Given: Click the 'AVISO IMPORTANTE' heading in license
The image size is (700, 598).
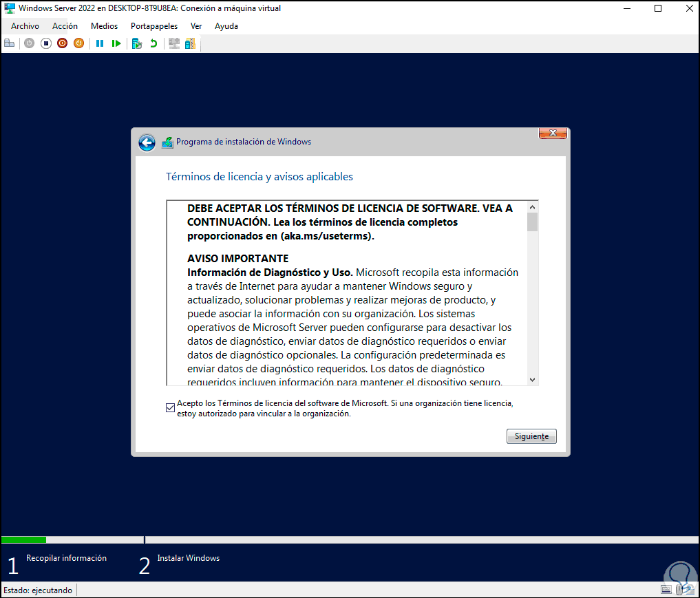Looking at the screenshot, I should tap(238, 258).
